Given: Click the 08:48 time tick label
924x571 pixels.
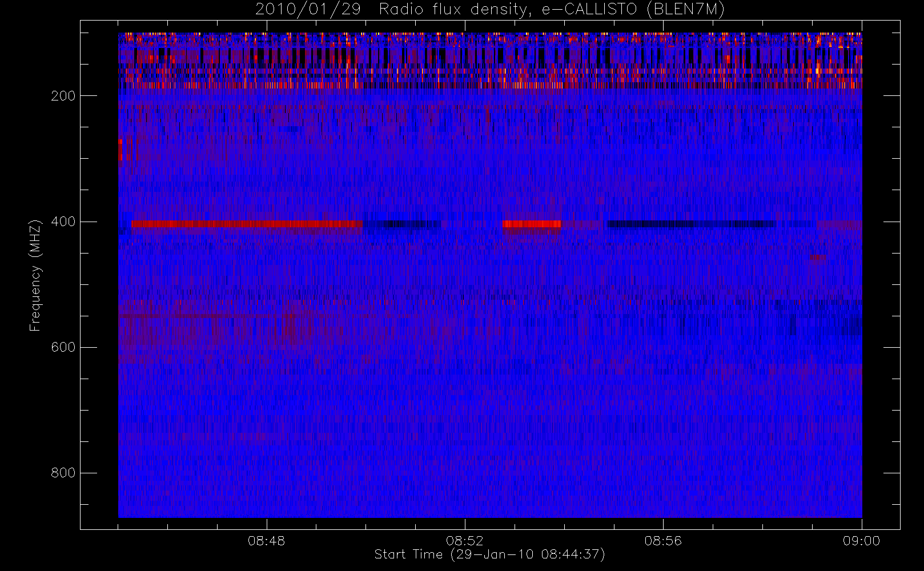Looking at the screenshot, I should pos(266,541).
